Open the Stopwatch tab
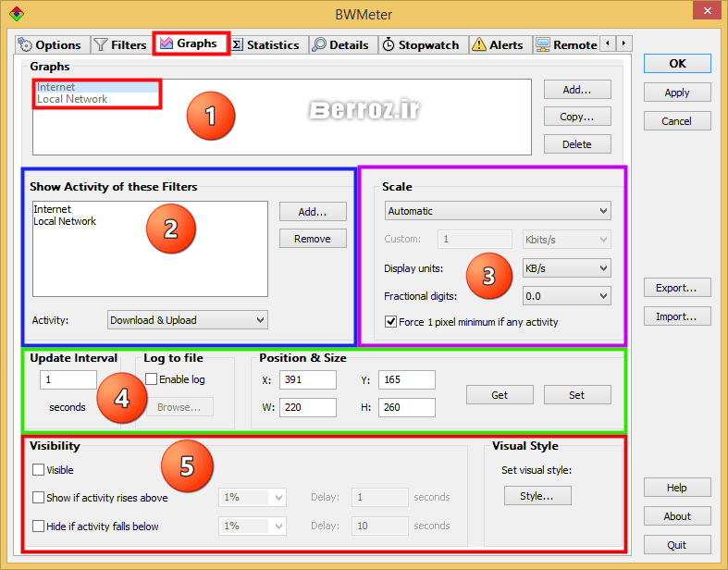The image size is (728, 570). [420, 44]
